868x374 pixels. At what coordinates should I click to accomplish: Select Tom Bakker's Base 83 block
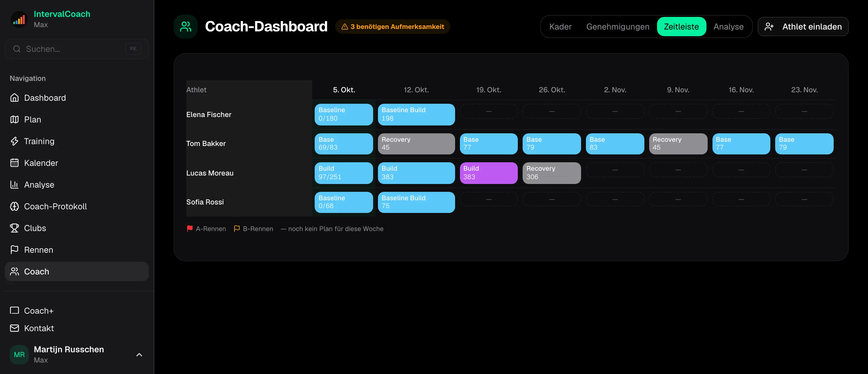click(615, 144)
